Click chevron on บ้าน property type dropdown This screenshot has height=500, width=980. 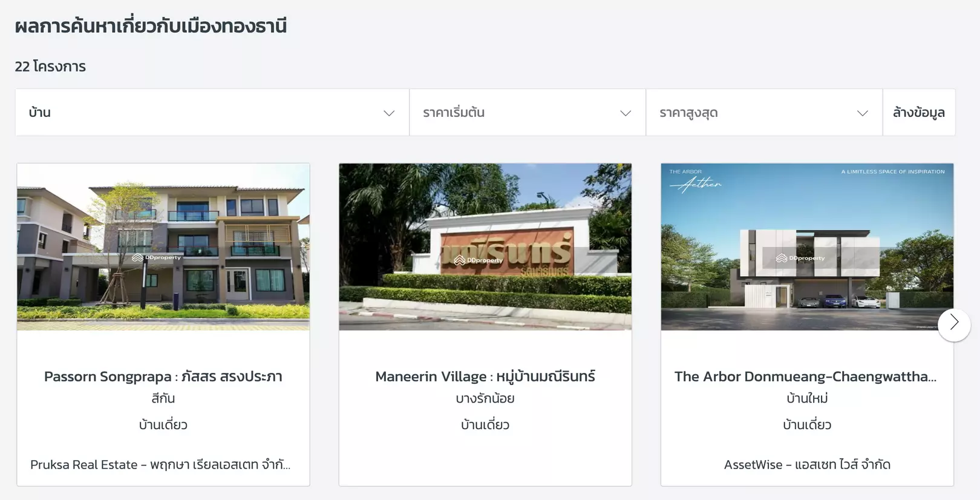coord(389,113)
